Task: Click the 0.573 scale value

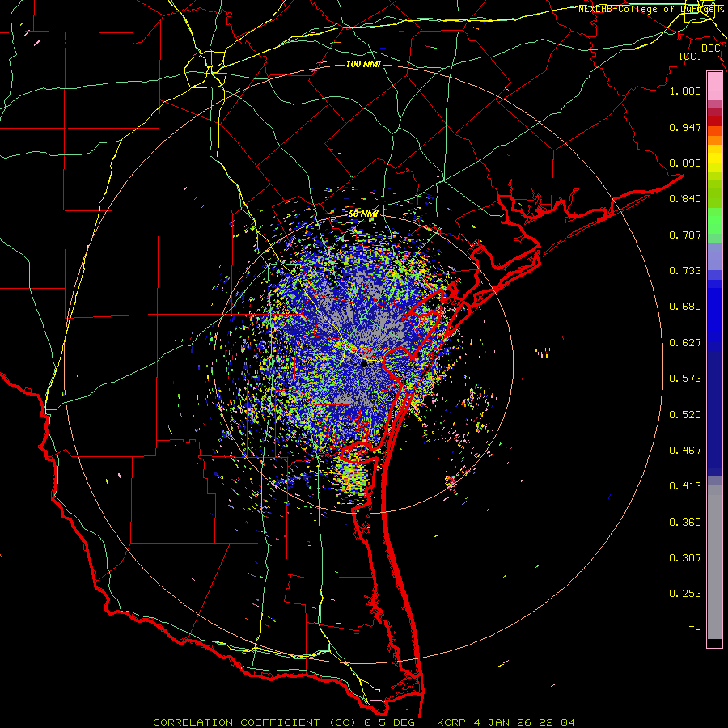Action: tap(685, 379)
